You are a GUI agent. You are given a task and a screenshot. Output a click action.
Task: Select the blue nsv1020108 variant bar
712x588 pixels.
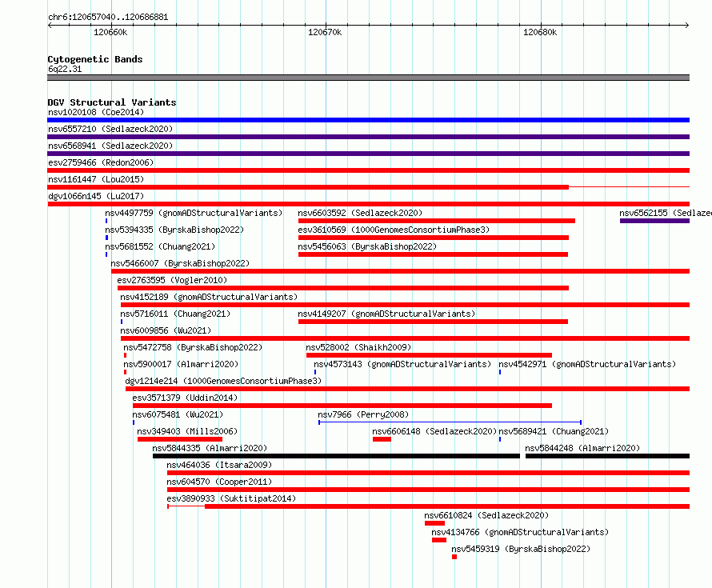click(368, 120)
